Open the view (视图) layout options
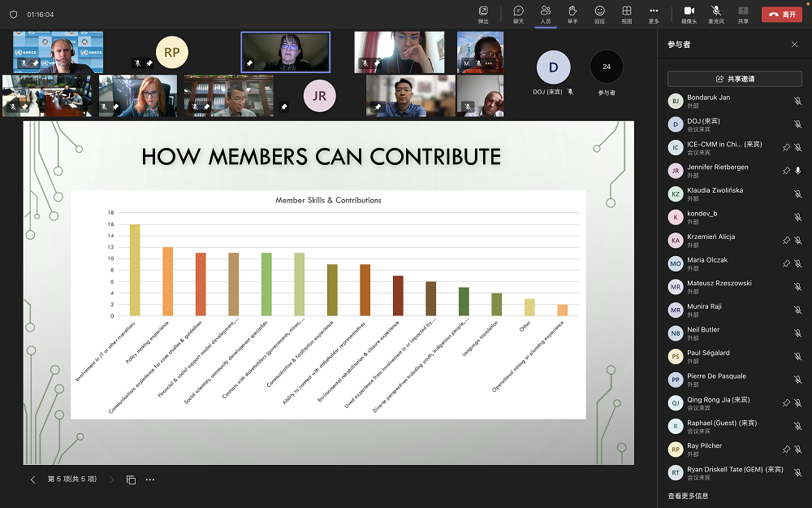Viewport: 812px width, 508px height. click(627, 14)
